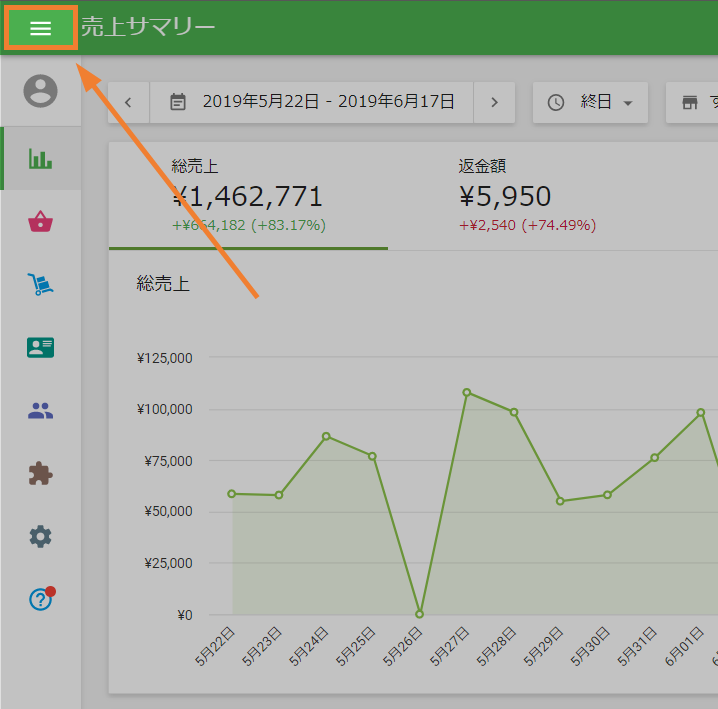
Task: Open the items shopping basket icon
Action: [41, 222]
